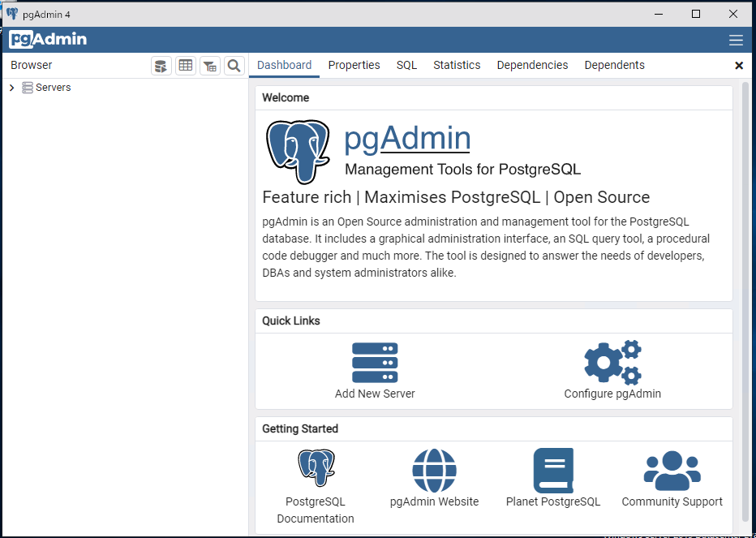This screenshot has height=538, width=756.
Task: Switch to the Properties tab
Action: [x=354, y=65]
